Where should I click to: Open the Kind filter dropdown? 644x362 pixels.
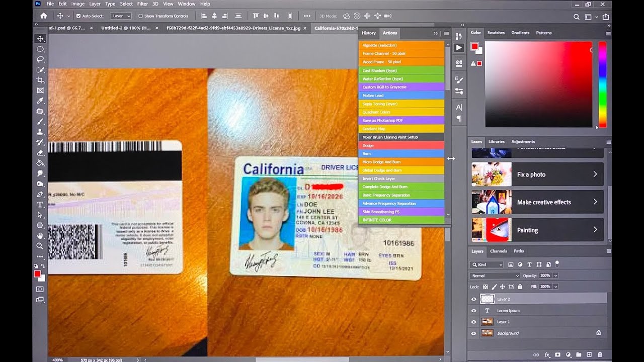click(x=487, y=264)
